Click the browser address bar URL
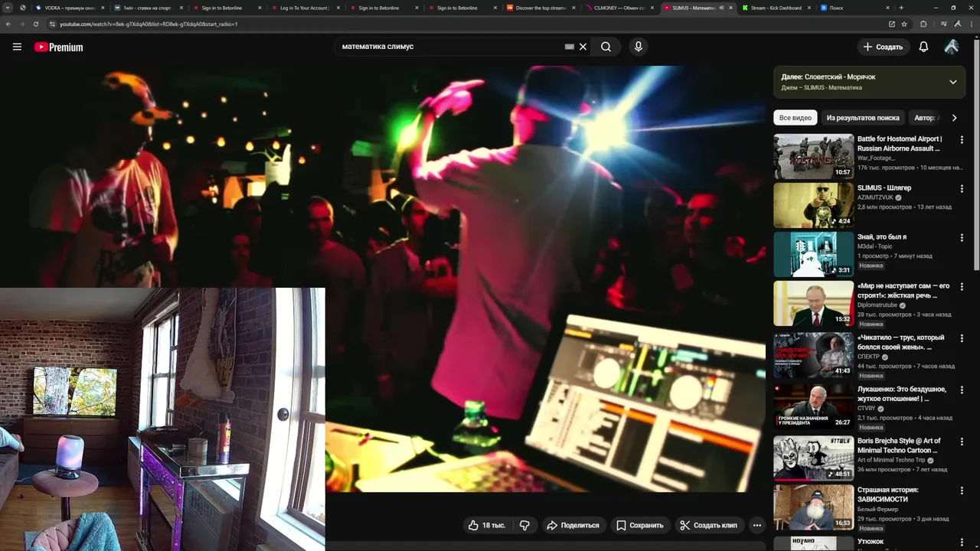Screen dimensions: 980x551 tap(149, 24)
